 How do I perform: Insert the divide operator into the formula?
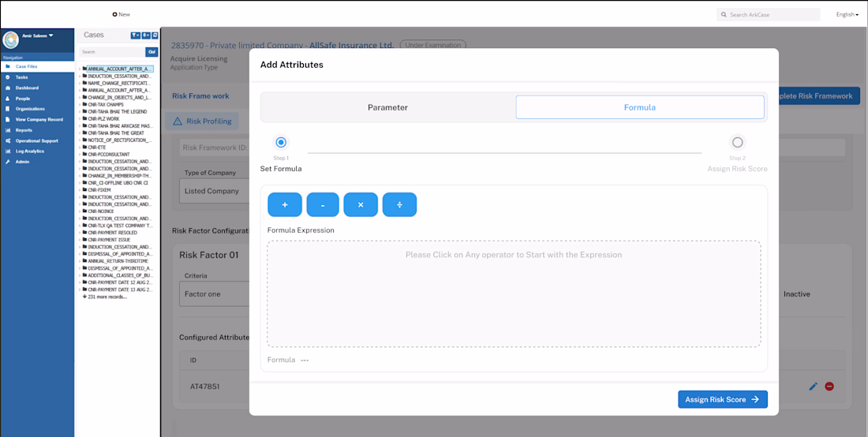click(x=399, y=204)
